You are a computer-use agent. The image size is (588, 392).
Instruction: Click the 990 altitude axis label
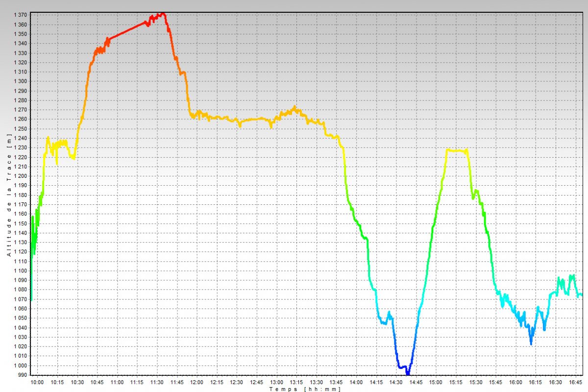click(24, 375)
